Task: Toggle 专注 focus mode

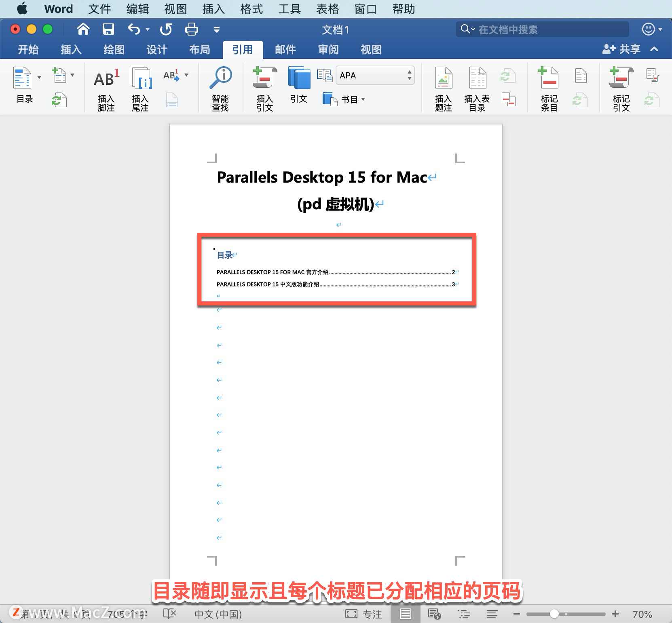Action: (363, 614)
